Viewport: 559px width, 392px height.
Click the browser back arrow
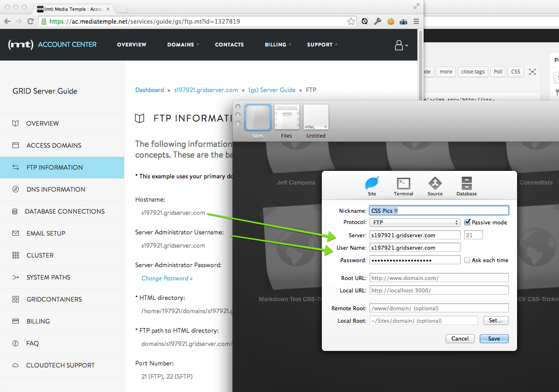click(x=7, y=21)
